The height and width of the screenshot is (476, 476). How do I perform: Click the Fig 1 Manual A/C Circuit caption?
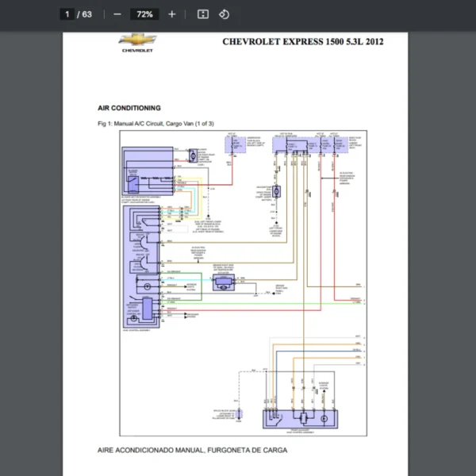point(155,124)
